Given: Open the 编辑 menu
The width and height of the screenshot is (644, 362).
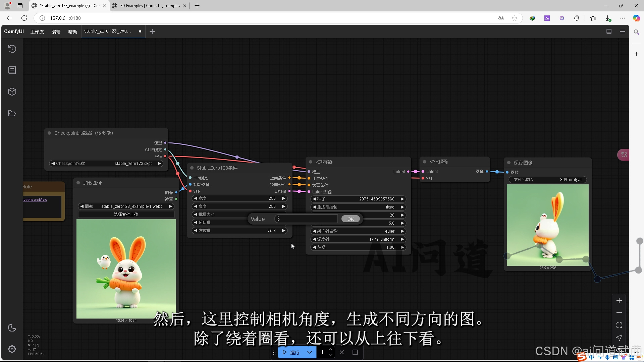Looking at the screenshot, I should point(56,32).
